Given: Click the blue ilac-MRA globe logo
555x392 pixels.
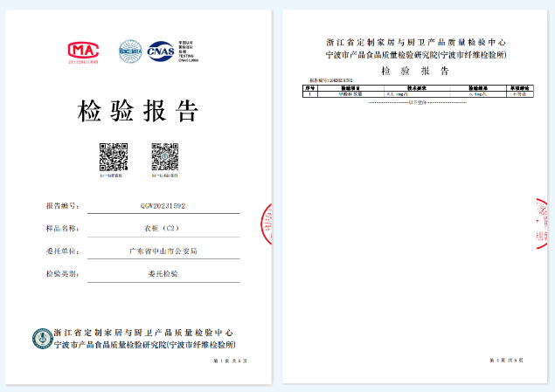Looking at the screenshot, I should click(130, 52).
